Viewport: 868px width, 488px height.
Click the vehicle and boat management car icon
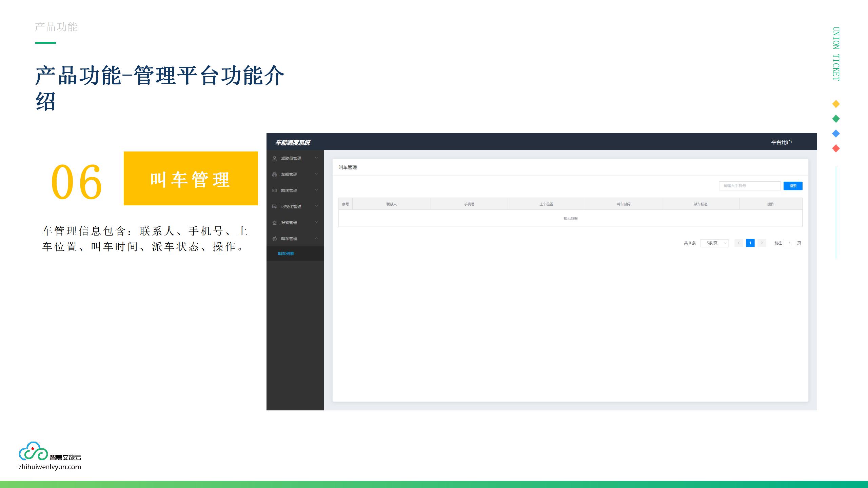[275, 174]
